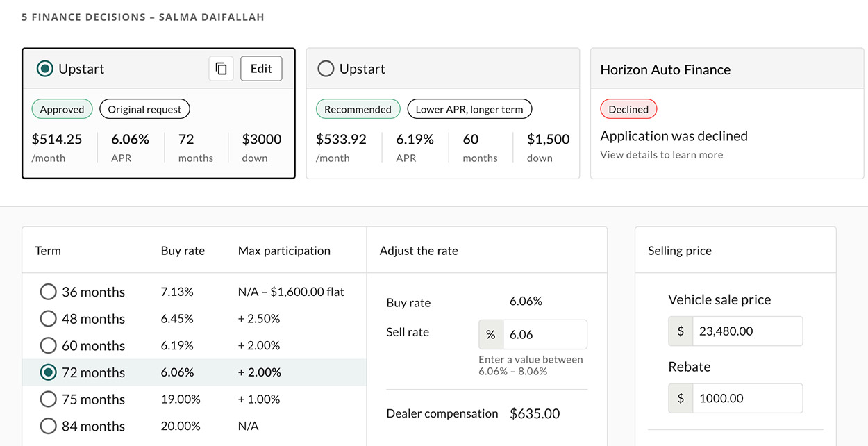The height and width of the screenshot is (446, 868).
Task: Click the 19.00% buy rate cell
Action: [x=181, y=399]
